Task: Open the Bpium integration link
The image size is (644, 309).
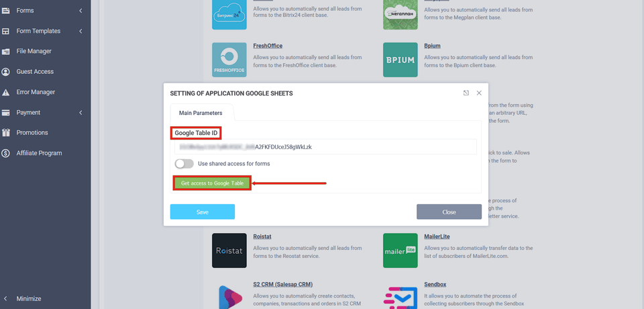Action: click(432, 46)
